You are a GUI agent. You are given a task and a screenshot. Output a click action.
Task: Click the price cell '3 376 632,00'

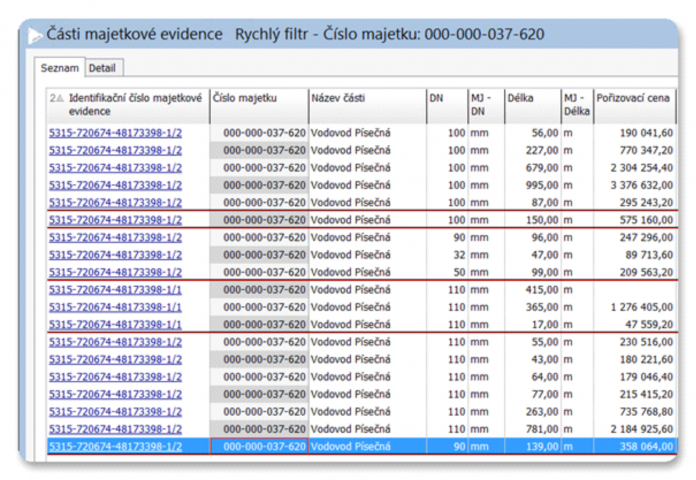[635, 185]
